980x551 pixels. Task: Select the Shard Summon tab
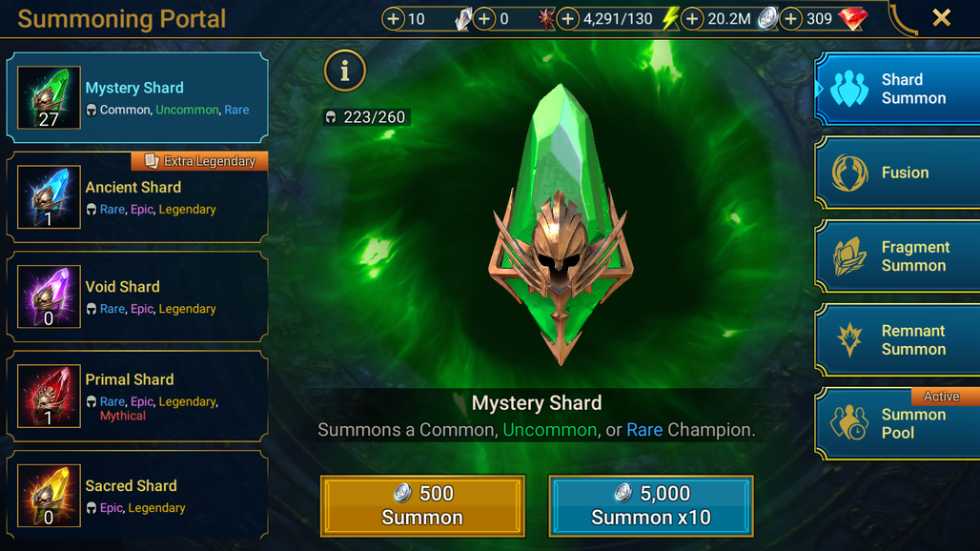[x=897, y=89]
